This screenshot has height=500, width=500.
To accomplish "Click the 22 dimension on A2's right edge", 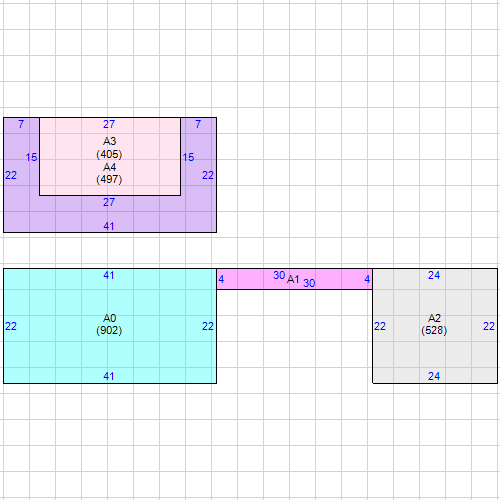I will click(489, 326).
